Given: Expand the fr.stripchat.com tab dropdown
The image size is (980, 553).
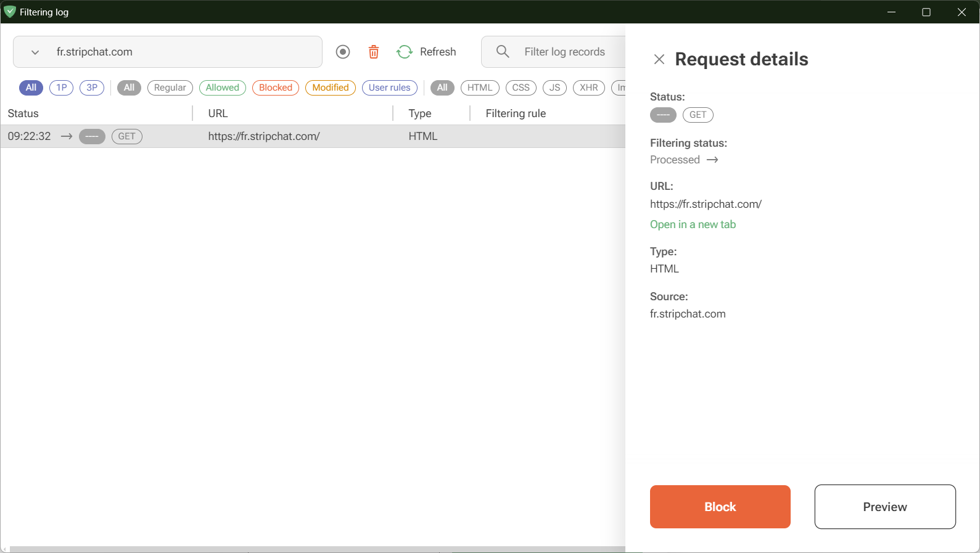Looking at the screenshot, I should pyautogui.click(x=35, y=52).
